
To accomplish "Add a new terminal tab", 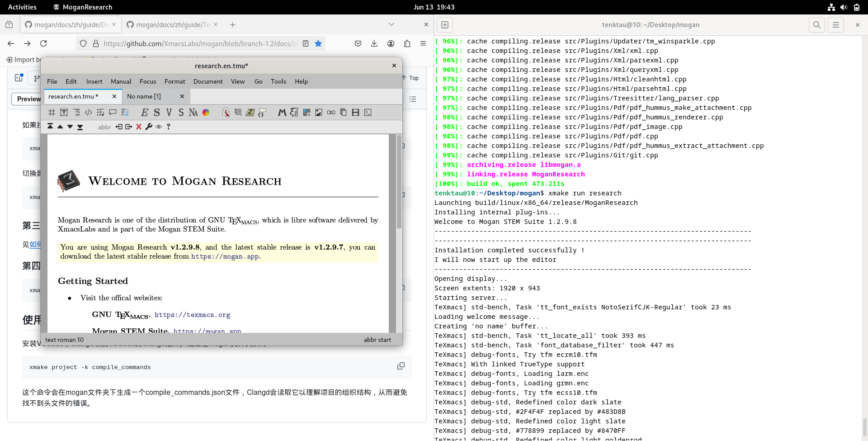I will [x=445, y=25].
